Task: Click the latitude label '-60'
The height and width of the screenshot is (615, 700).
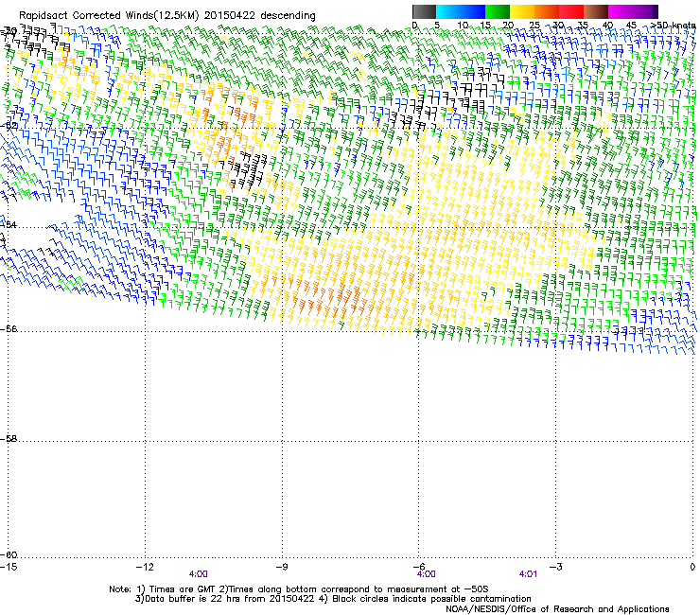Action: (x=9, y=555)
